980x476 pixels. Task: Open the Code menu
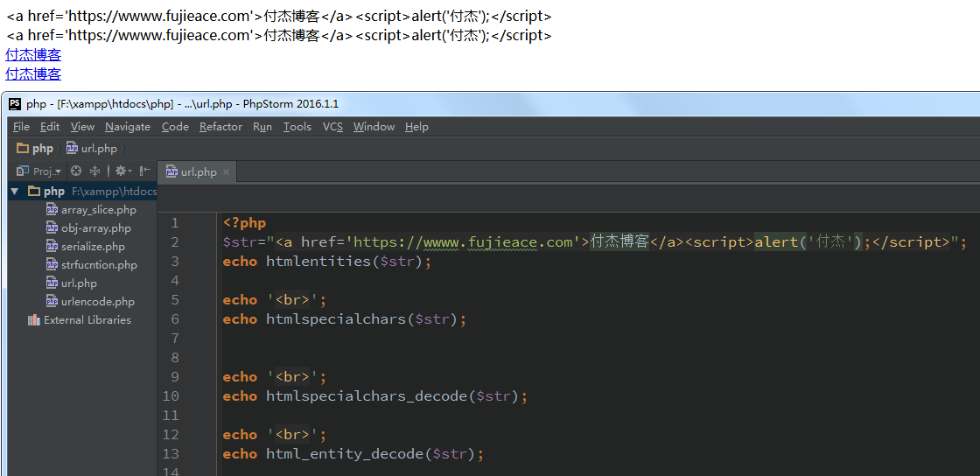(x=175, y=127)
